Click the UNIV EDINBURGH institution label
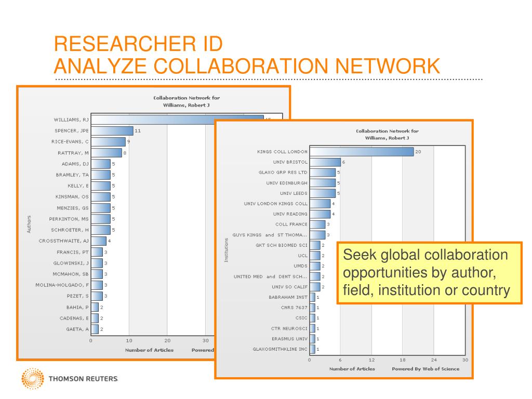The height and width of the screenshot is (399, 532). [287, 183]
